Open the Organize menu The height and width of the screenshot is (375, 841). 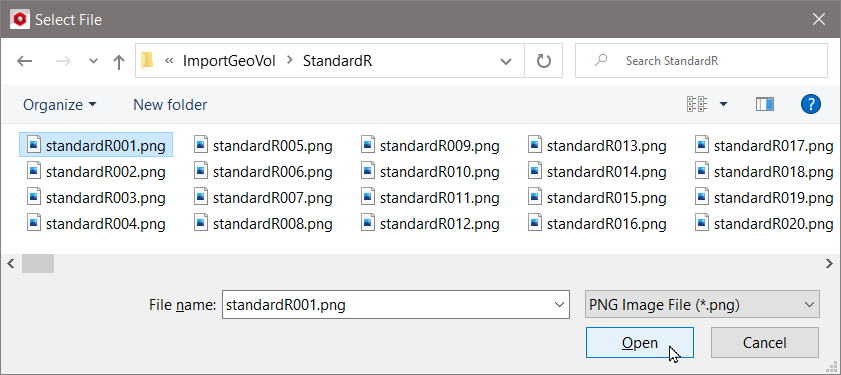tap(60, 105)
